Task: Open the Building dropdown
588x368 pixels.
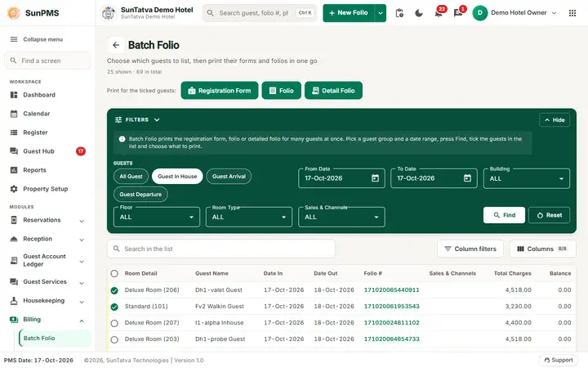Action: (x=527, y=178)
